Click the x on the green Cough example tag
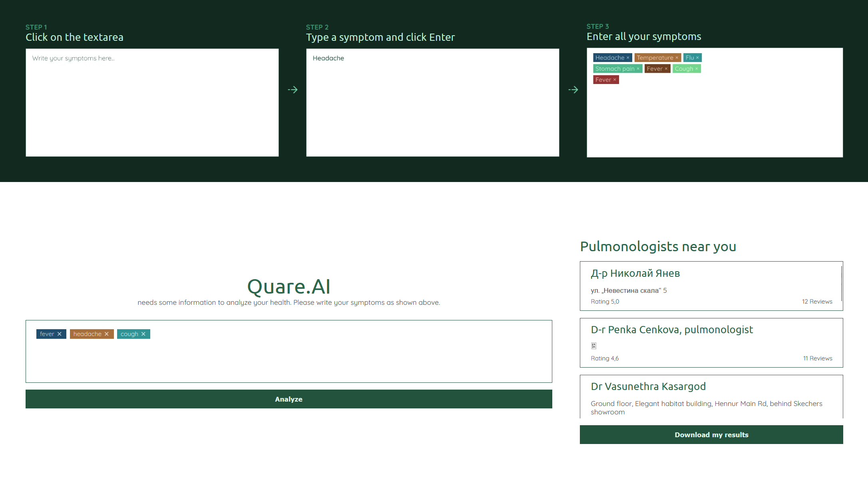Viewport: 868px width, 480px height. (697, 69)
